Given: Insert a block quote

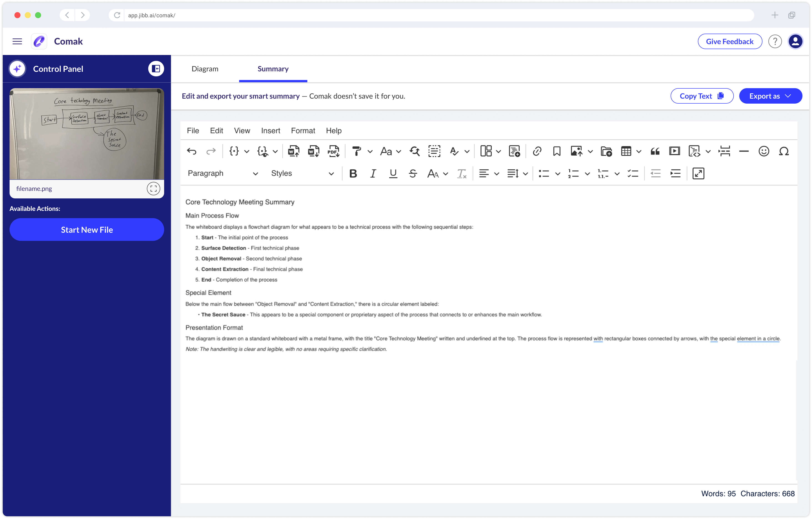Looking at the screenshot, I should pos(655,151).
